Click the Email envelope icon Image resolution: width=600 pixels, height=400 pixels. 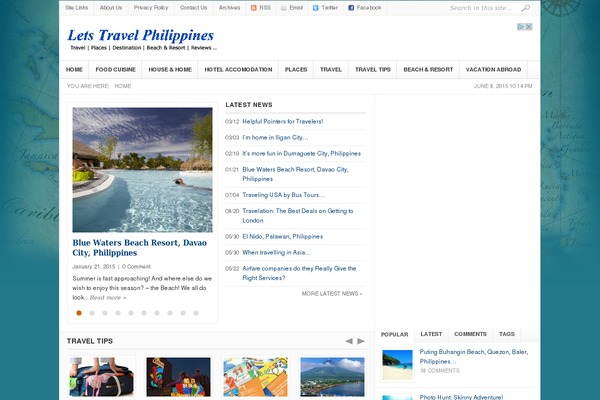[x=284, y=8]
